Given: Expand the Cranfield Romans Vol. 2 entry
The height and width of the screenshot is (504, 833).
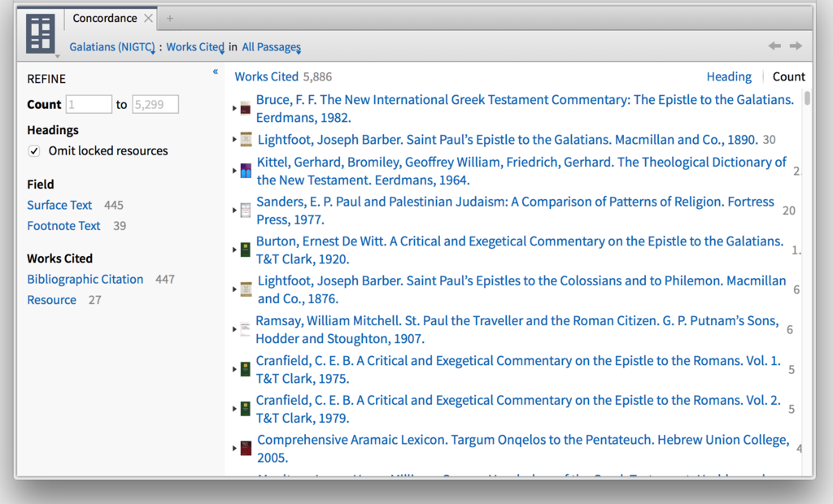Looking at the screenshot, I should (x=234, y=409).
